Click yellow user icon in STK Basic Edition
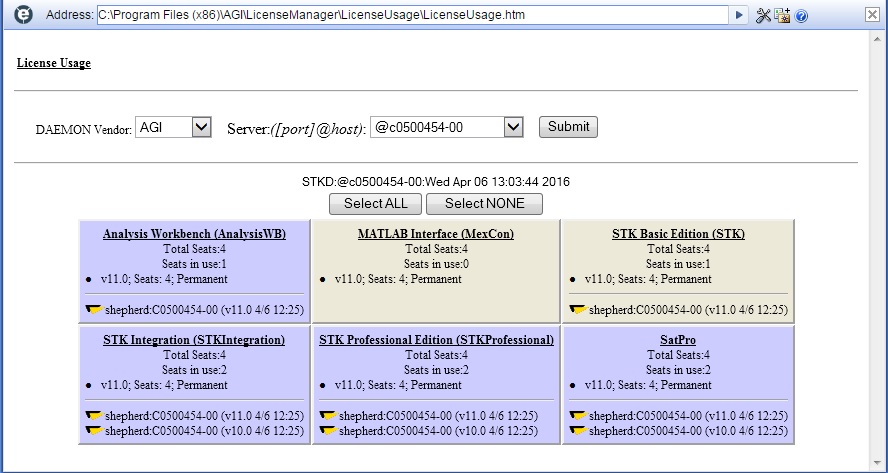888x473 pixels. [578, 309]
